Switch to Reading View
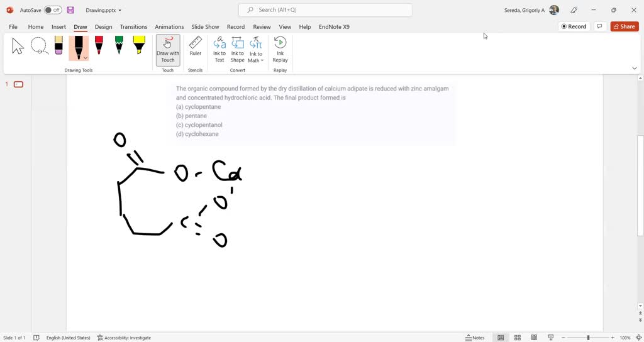 534,338
